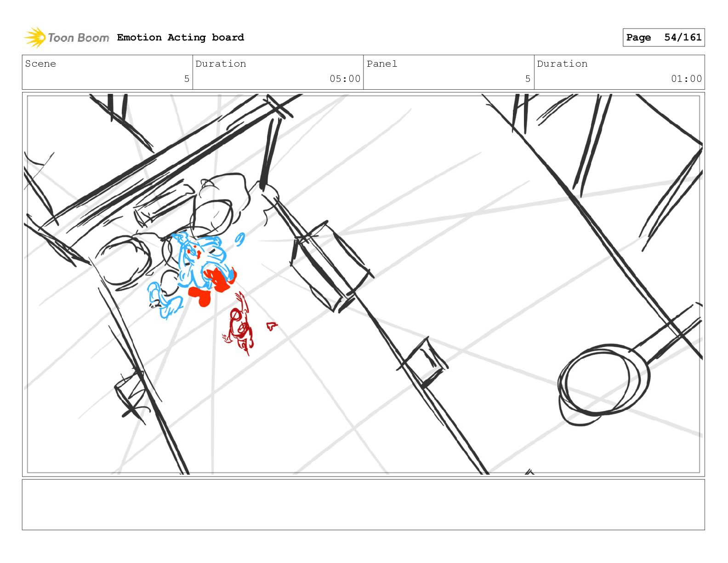Click the panel duration value '01:00'

tap(686, 79)
